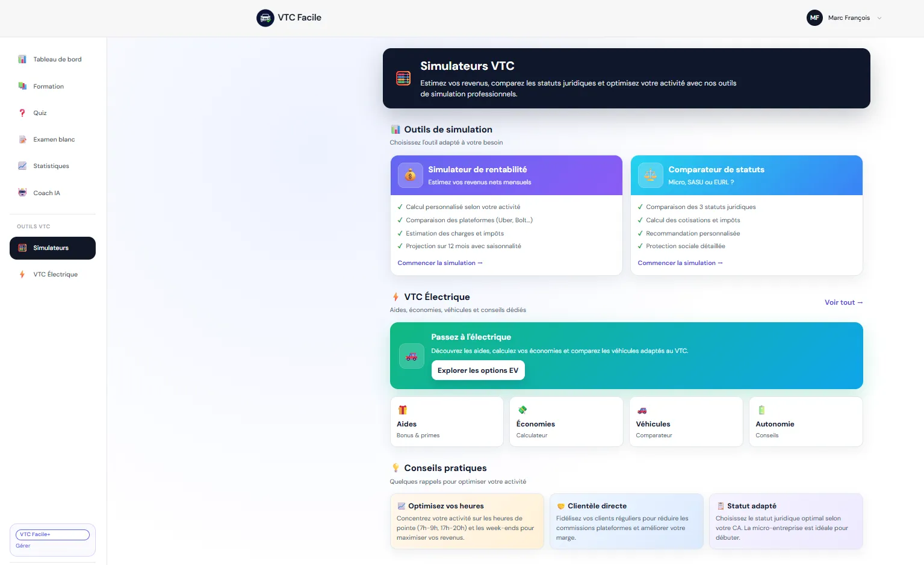Click the Quiz question mark icon

coord(22,113)
